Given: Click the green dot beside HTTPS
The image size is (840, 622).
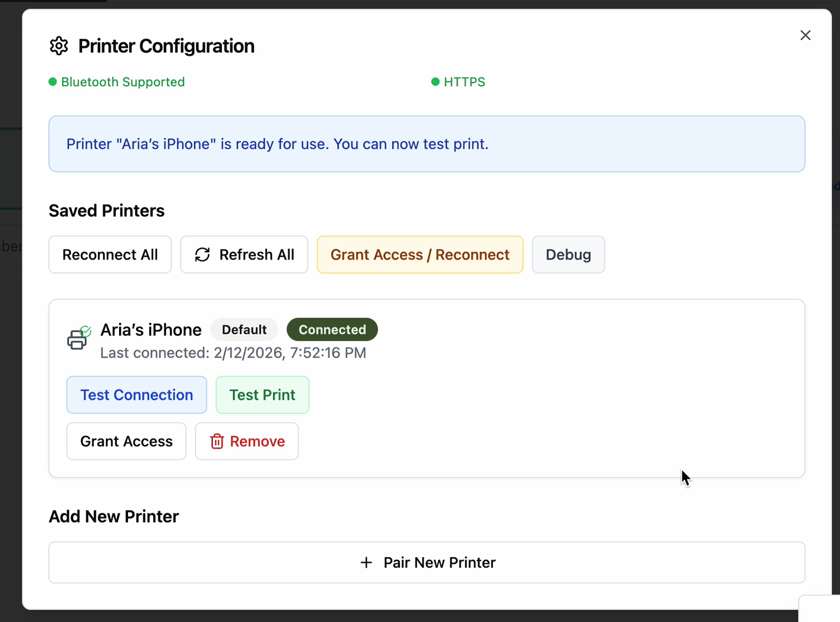Looking at the screenshot, I should tap(435, 82).
